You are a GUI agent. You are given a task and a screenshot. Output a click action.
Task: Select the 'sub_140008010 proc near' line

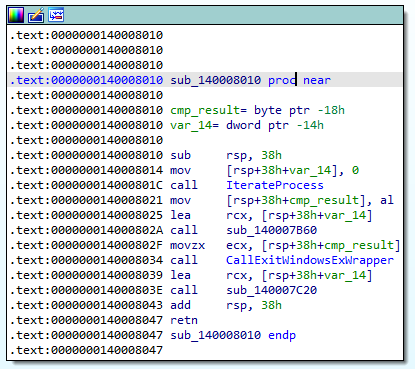205,80
